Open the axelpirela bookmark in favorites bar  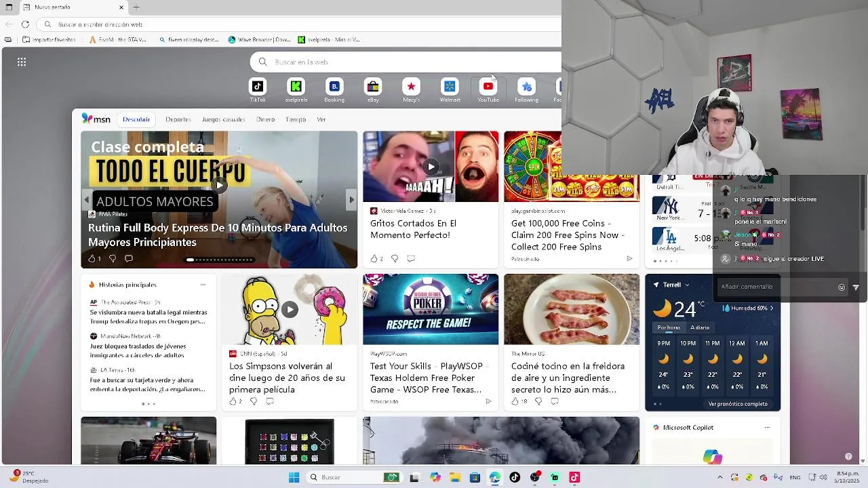(x=329, y=40)
